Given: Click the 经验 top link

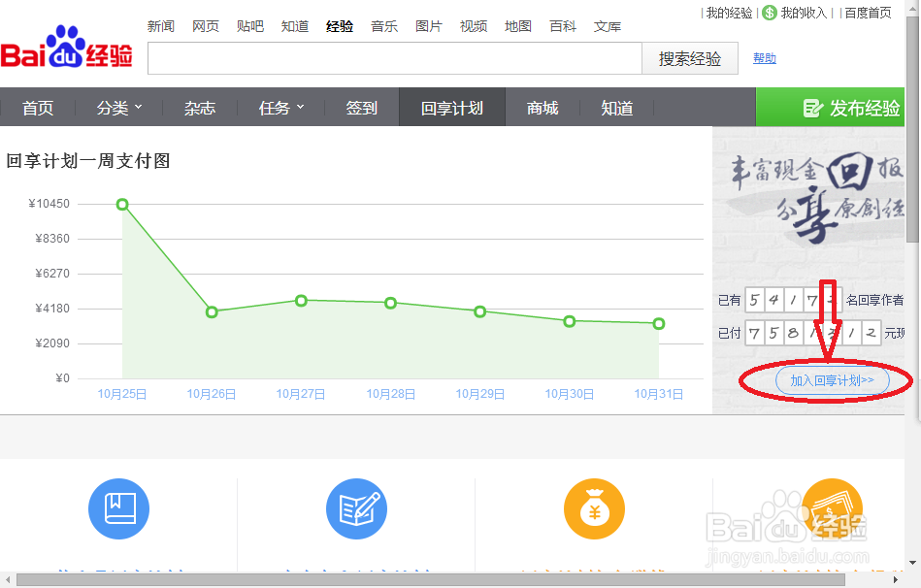Looking at the screenshot, I should click(340, 26).
